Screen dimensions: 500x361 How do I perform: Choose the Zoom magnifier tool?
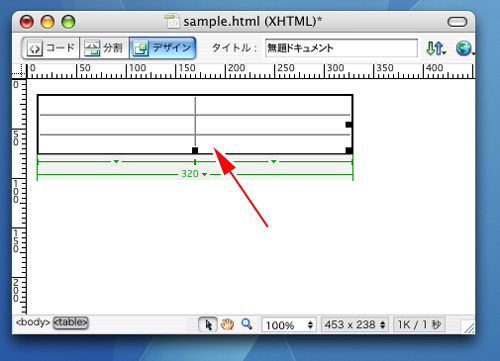247,324
